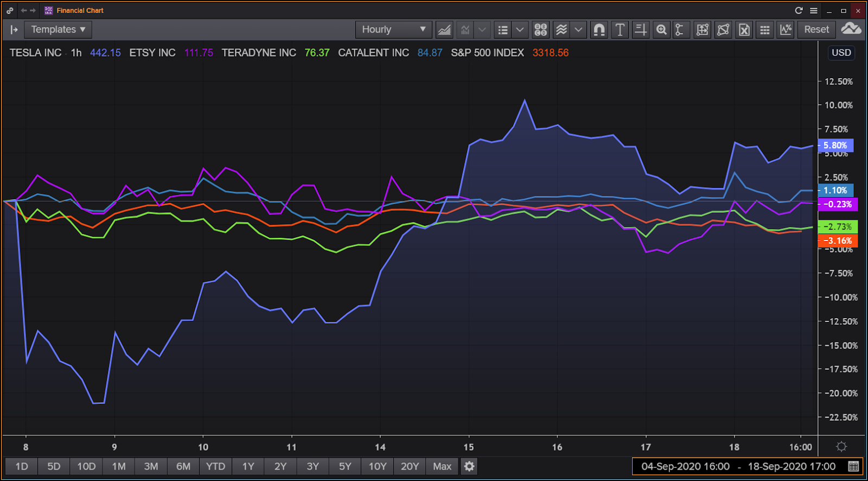The image size is (868, 481).
Task: Open the Templates dropdown
Action: click(58, 29)
